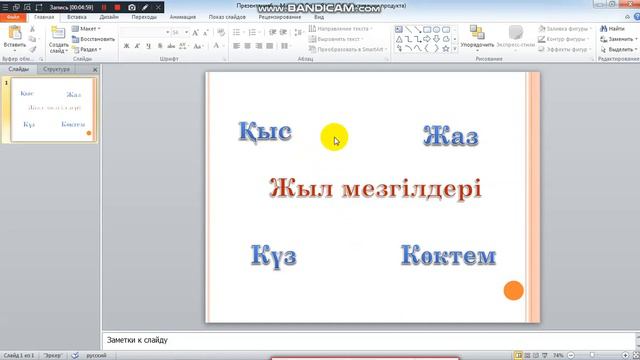
Task: Open the font name dropdown arrow
Action: coord(167,32)
